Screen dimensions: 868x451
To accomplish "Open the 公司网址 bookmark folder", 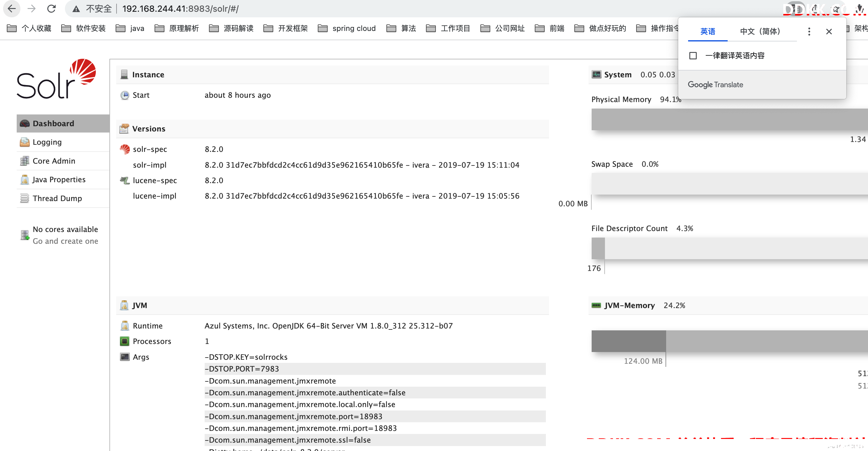I will tap(503, 28).
